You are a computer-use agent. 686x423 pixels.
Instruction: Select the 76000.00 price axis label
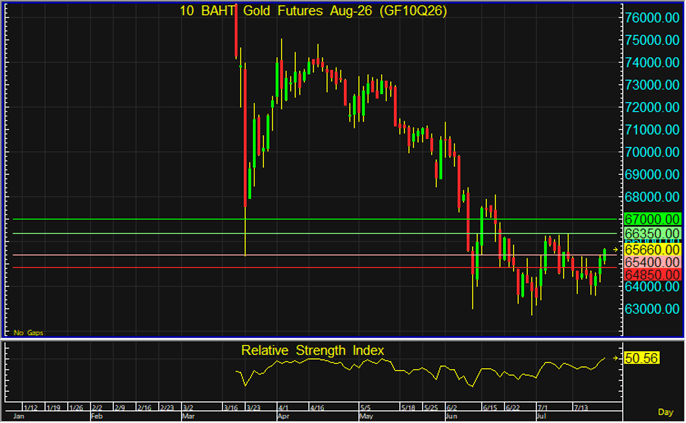click(x=652, y=18)
